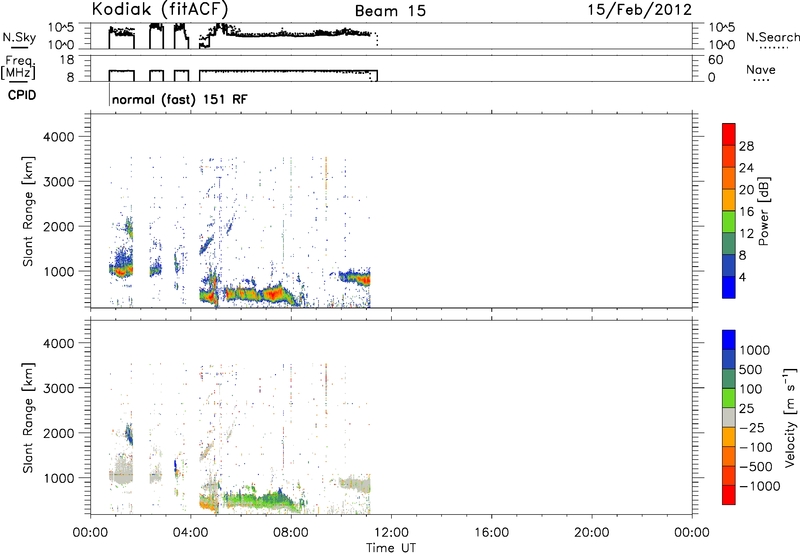Click the 18 MHz frequency tick label

coord(67,60)
